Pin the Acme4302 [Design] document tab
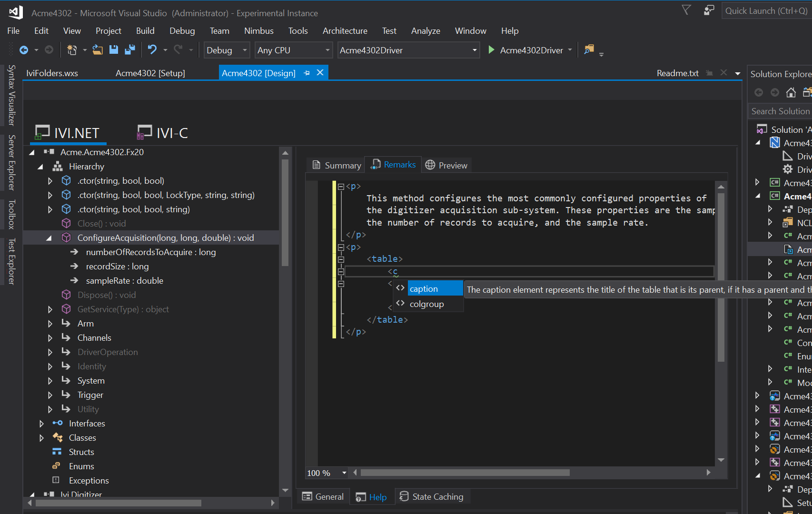Screen dimensions: 812x514 pos(307,72)
